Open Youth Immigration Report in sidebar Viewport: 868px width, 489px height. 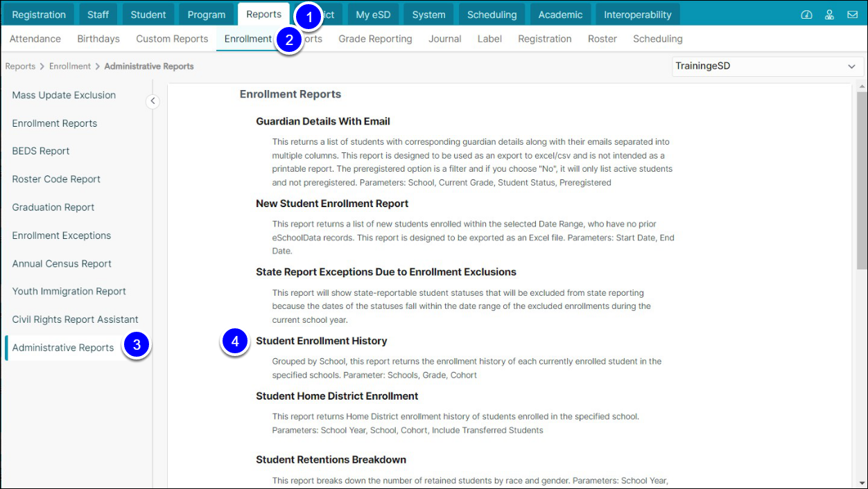coord(69,291)
